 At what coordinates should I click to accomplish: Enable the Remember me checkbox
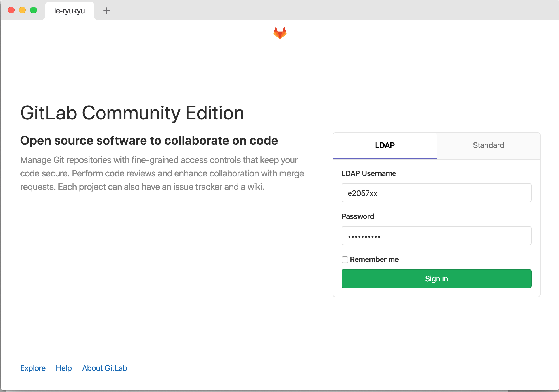(x=345, y=260)
